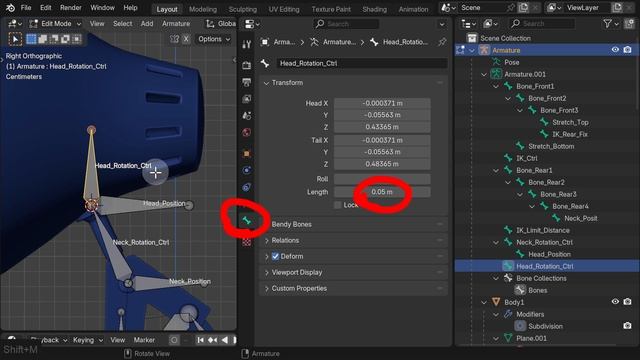
Task: Pin the properties editor context
Action: [x=442, y=42]
